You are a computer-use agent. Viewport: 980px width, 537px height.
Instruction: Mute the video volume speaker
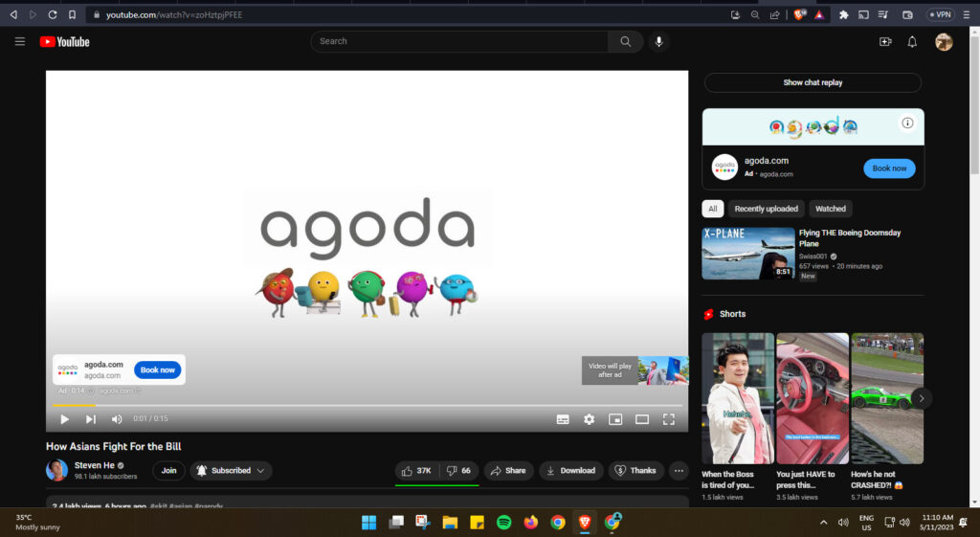tap(117, 419)
